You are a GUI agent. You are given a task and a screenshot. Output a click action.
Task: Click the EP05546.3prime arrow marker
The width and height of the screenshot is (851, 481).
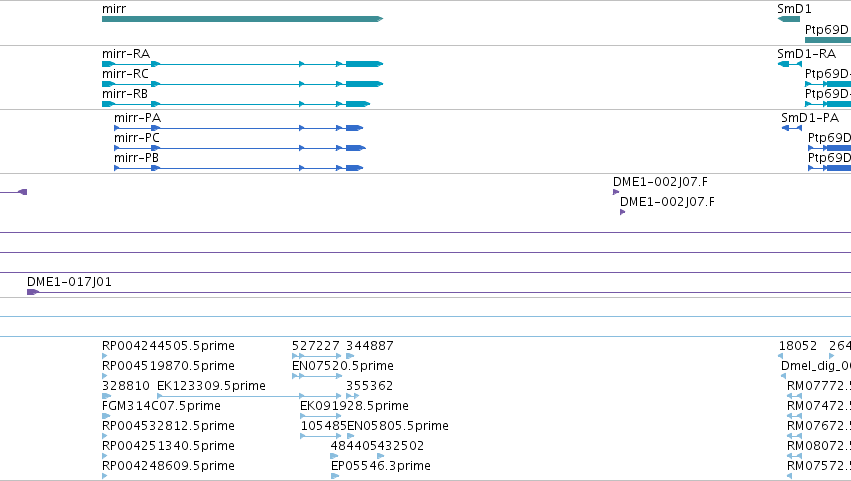(335, 476)
